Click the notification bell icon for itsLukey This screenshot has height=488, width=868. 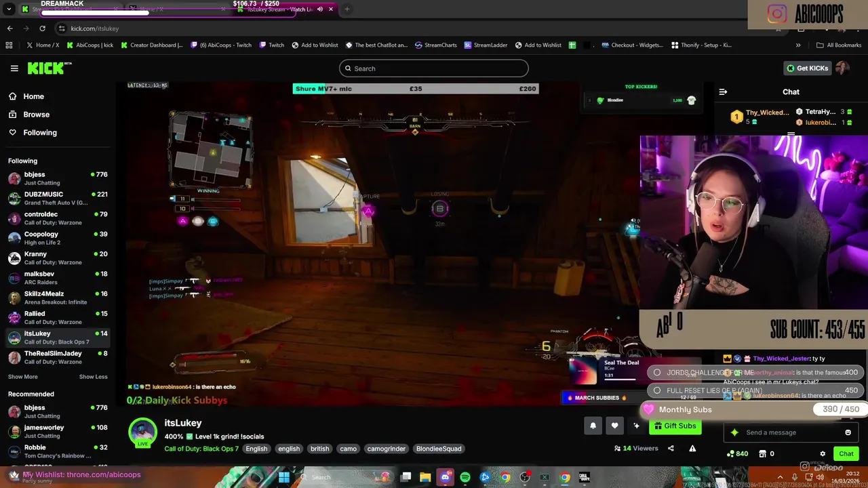[593, 426]
